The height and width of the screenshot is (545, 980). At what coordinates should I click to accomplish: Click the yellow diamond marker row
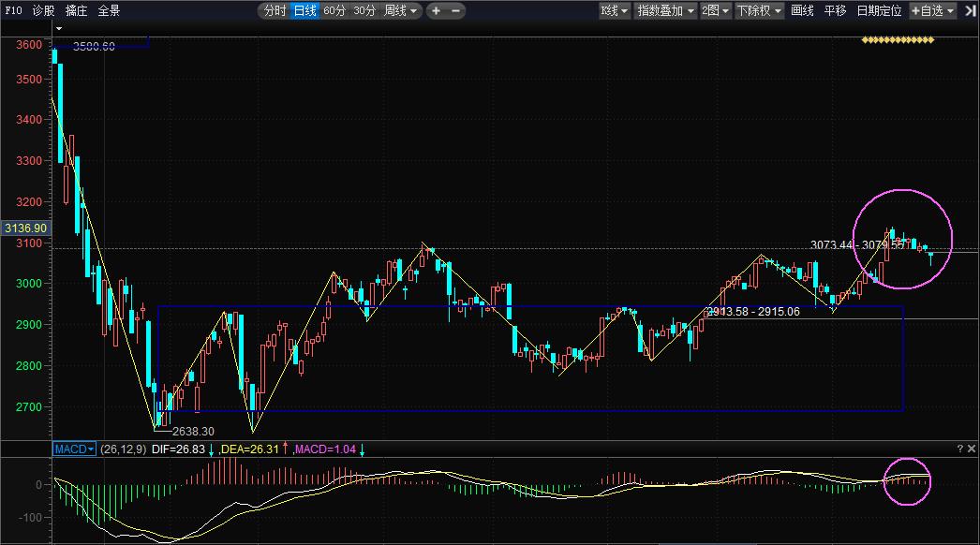click(x=898, y=40)
